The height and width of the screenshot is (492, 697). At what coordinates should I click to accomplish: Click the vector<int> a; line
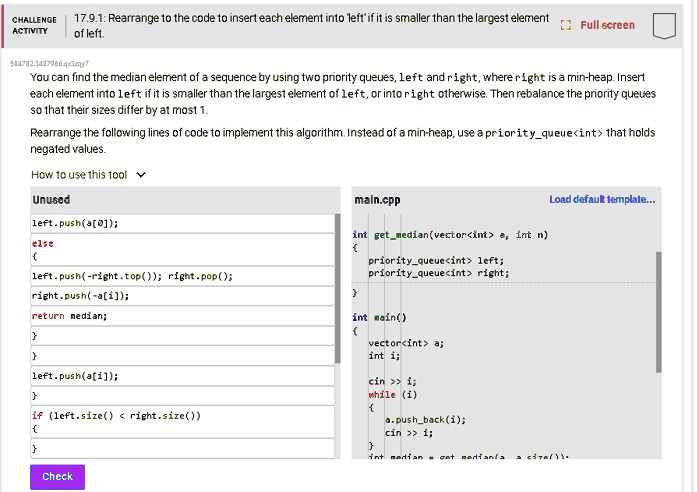406,343
